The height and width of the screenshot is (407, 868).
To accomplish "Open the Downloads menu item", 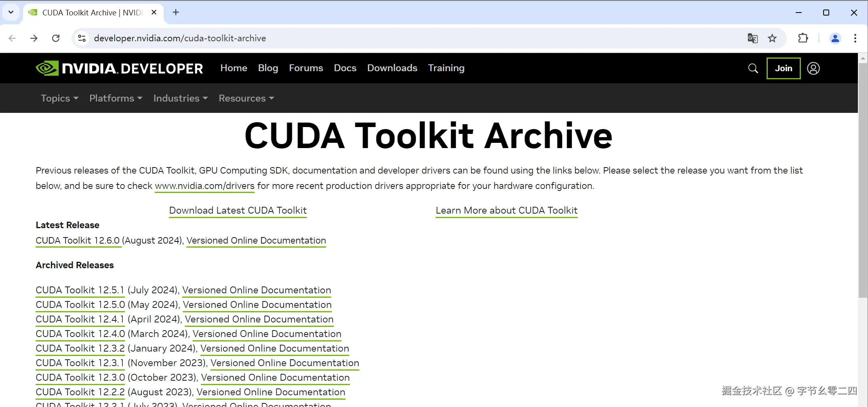I will point(392,68).
